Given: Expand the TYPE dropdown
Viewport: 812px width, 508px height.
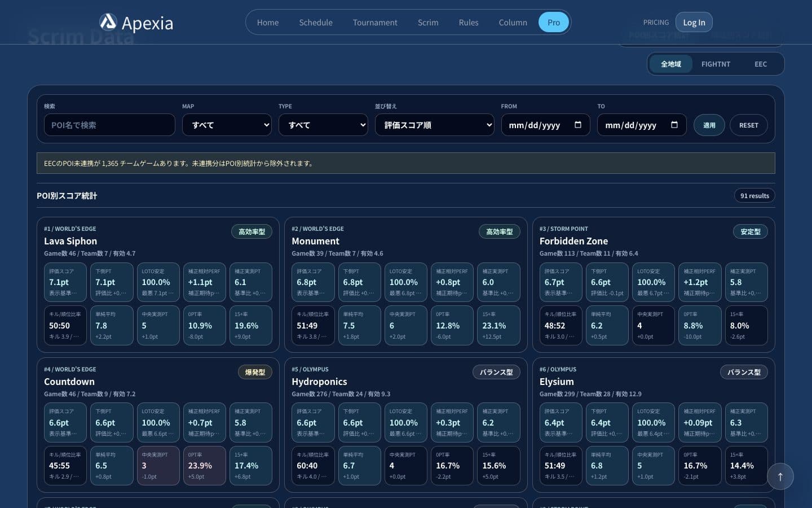Looking at the screenshot, I should click(323, 125).
